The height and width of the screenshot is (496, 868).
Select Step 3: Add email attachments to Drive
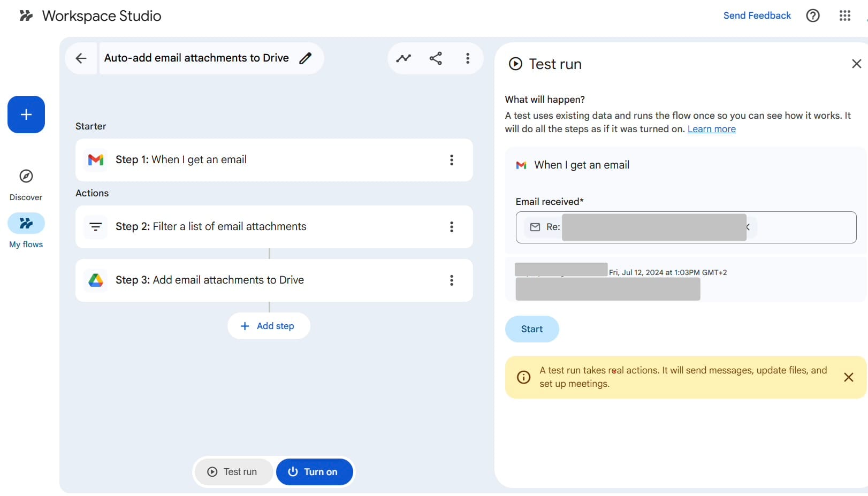pyautogui.click(x=274, y=280)
